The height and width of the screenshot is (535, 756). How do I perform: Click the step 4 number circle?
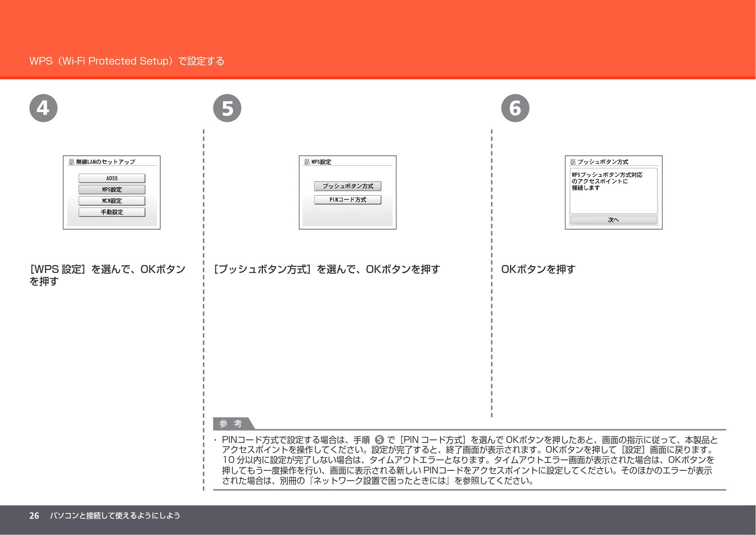(x=43, y=108)
